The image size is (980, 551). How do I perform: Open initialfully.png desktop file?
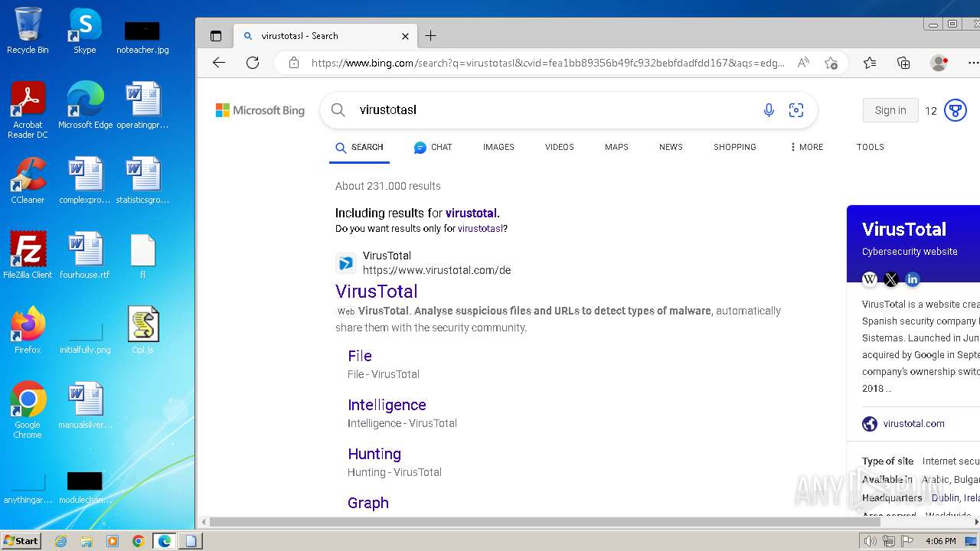coord(85,337)
